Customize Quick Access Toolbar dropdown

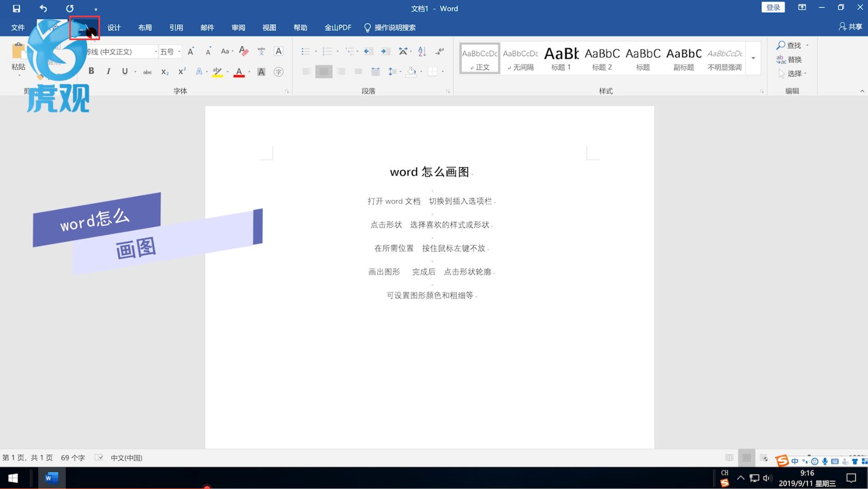[x=96, y=9]
